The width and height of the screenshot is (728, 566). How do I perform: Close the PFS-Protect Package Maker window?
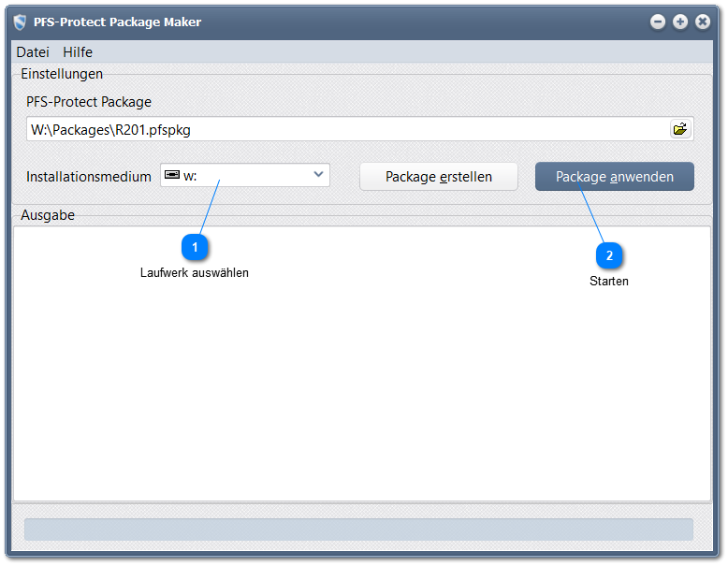(x=702, y=22)
